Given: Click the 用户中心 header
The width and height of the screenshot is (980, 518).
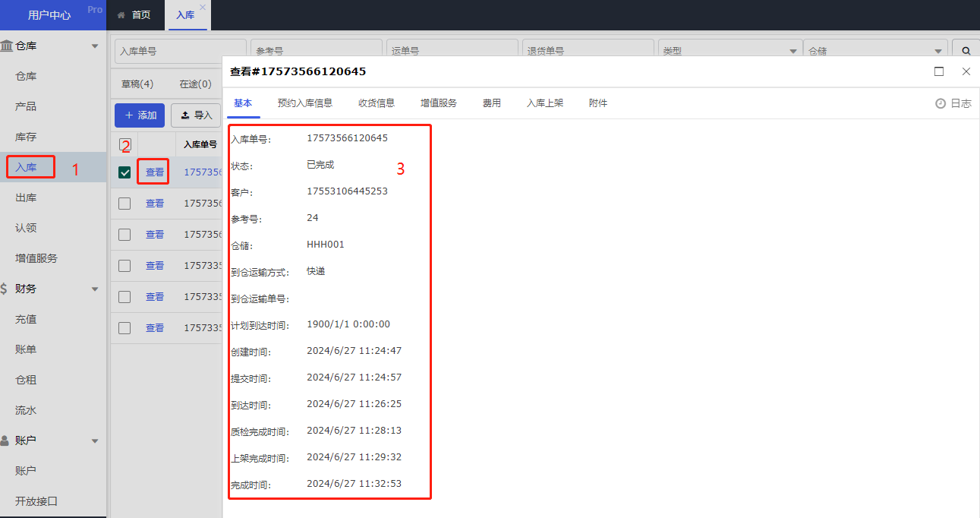Looking at the screenshot, I should pyautogui.click(x=49, y=15).
